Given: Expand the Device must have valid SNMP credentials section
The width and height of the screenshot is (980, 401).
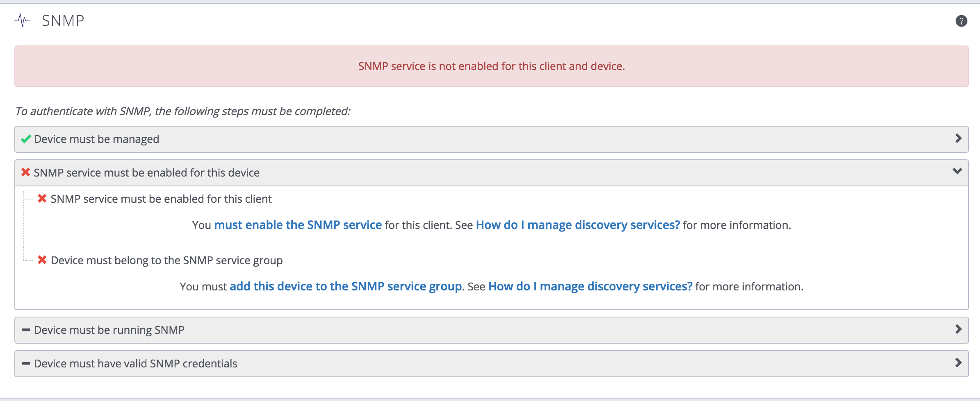Looking at the screenshot, I should click(958, 363).
